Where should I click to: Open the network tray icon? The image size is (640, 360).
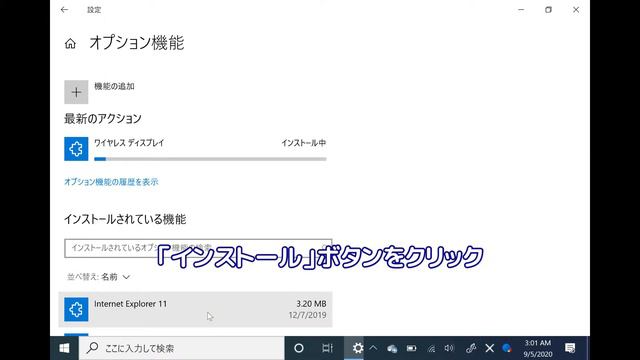click(431, 349)
